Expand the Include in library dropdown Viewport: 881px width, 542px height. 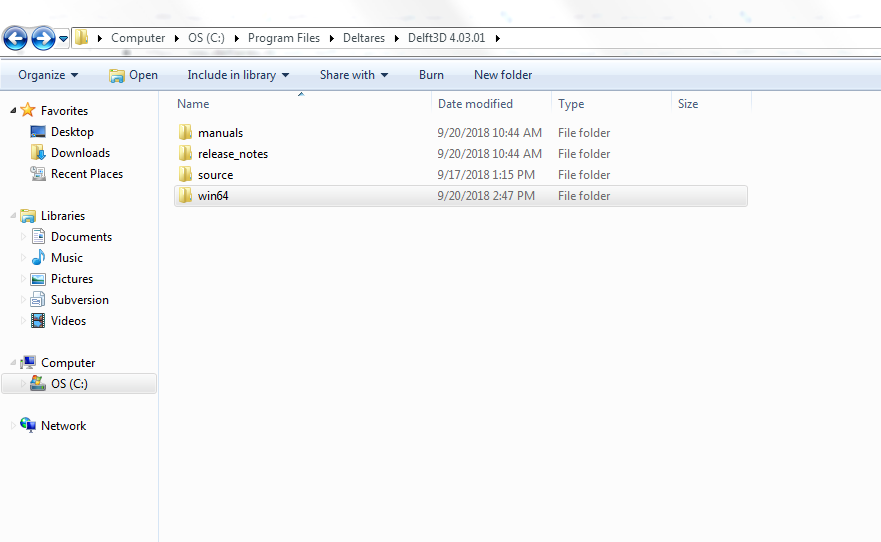[x=238, y=75]
